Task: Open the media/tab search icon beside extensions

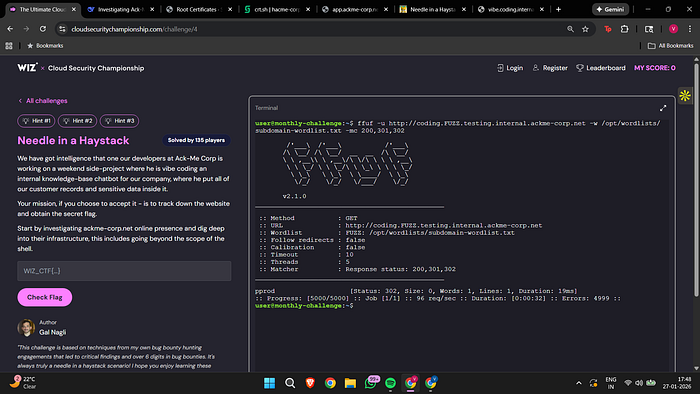Action: tap(649, 29)
